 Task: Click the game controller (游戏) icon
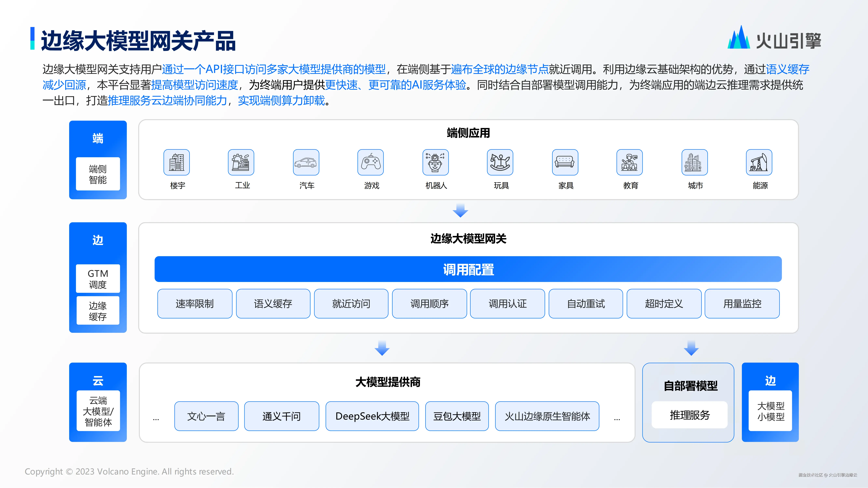(370, 162)
